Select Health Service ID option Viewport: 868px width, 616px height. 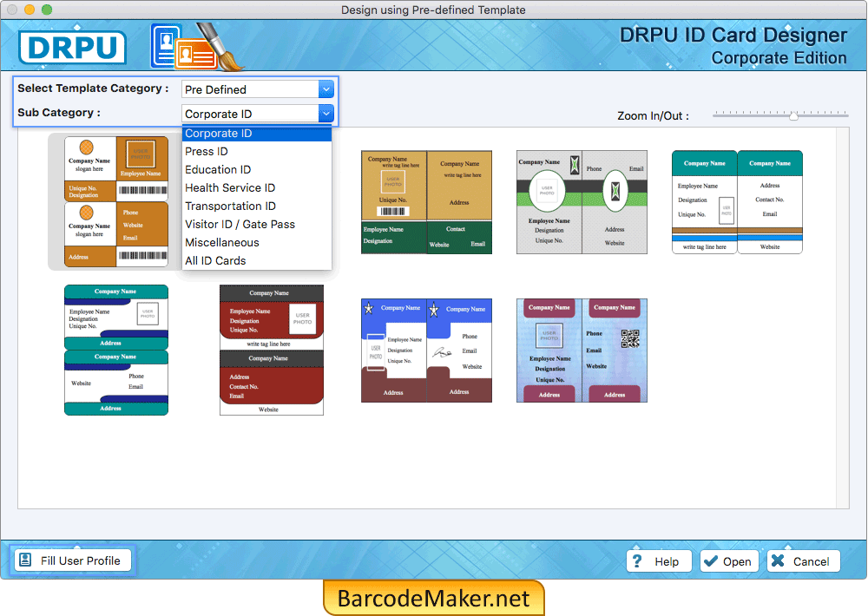[x=257, y=188]
